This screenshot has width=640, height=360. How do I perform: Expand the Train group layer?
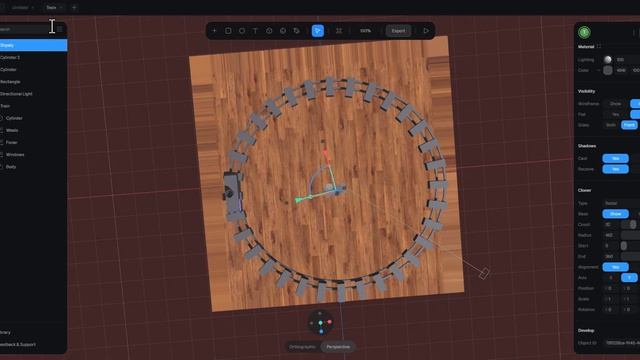point(33,106)
